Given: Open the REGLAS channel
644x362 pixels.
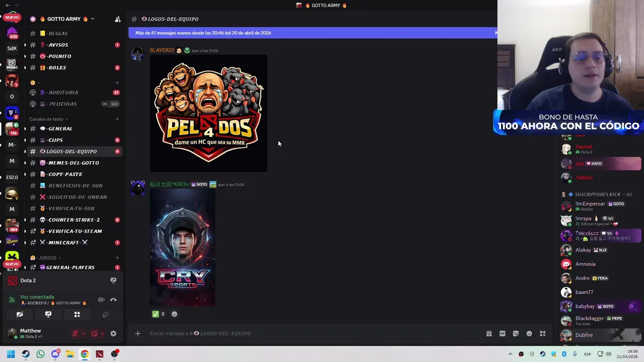Looking at the screenshot, I should [74, 33].
